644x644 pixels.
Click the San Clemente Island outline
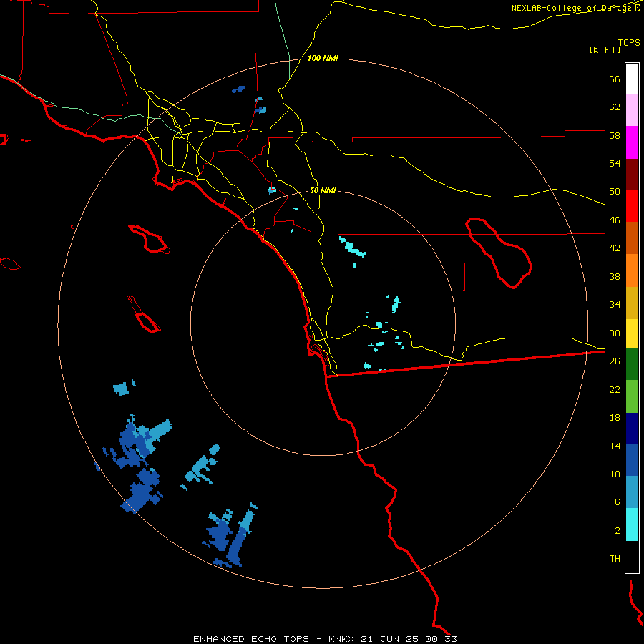144,314
